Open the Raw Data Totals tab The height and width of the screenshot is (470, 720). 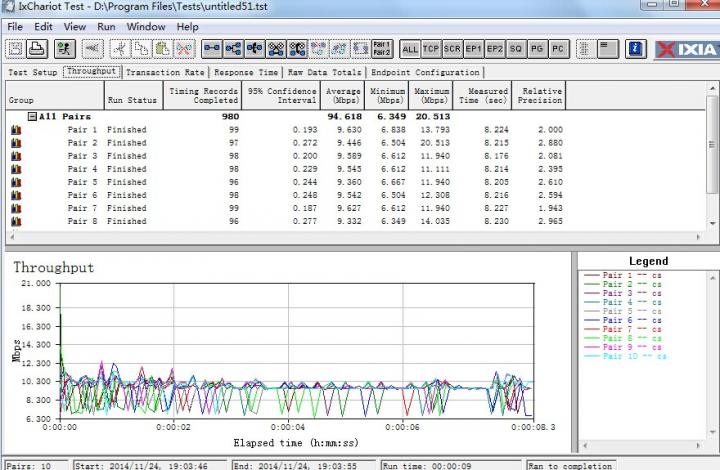(x=324, y=72)
